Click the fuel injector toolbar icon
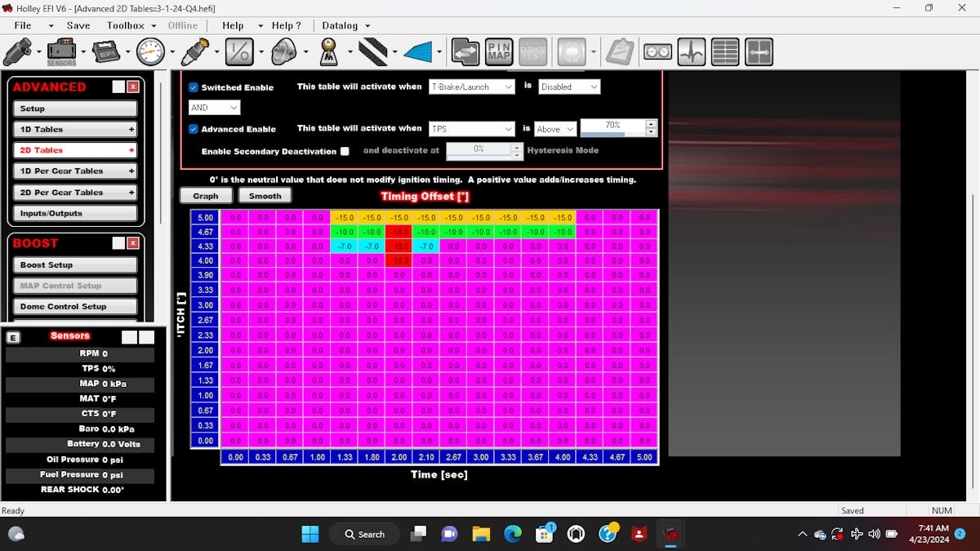The height and width of the screenshot is (551, 980). 16,51
